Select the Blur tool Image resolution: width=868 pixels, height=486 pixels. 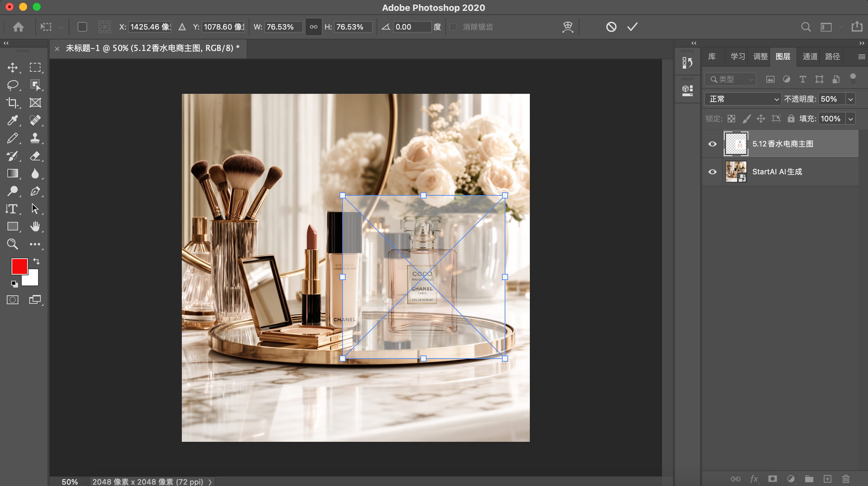[35, 173]
